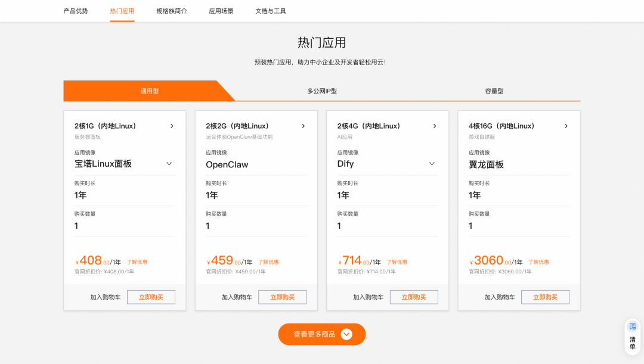Switch to the 产品优势 nav item
Viewport: 644px width, 364px height.
click(x=76, y=11)
